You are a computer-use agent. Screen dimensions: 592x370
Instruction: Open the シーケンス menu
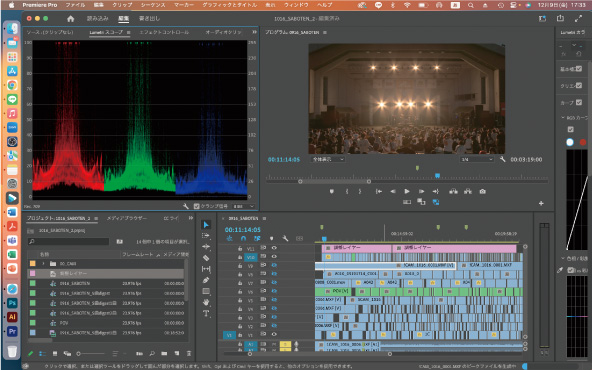pyautogui.click(x=153, y=5)
